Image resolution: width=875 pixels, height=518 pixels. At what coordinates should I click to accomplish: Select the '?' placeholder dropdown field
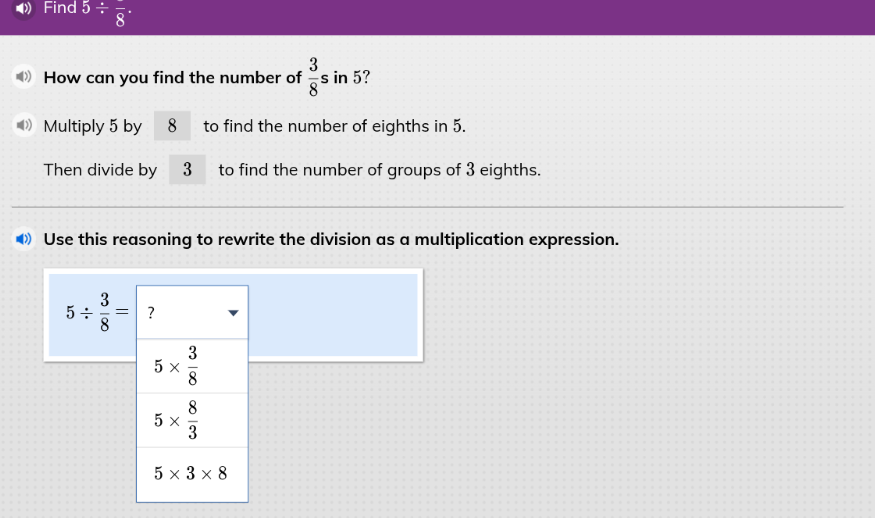point(193,313)
